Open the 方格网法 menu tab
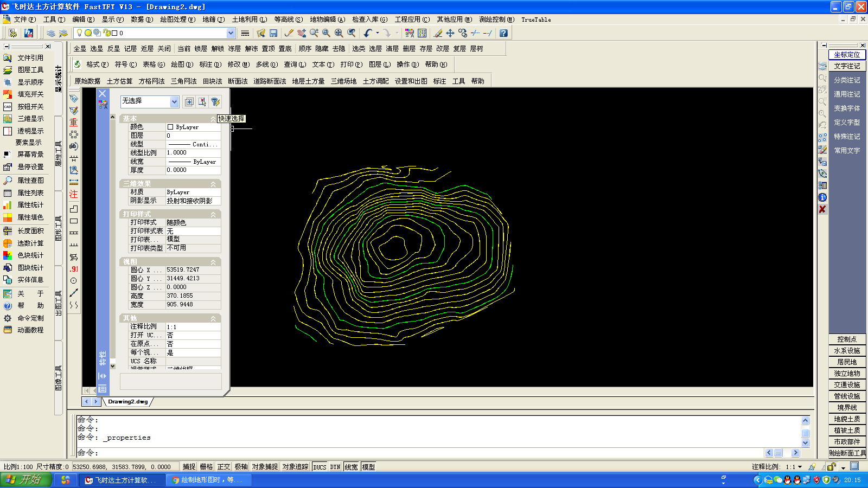This screenshot has width=868, height=488. pyautogui.click(x=151, y=81)
